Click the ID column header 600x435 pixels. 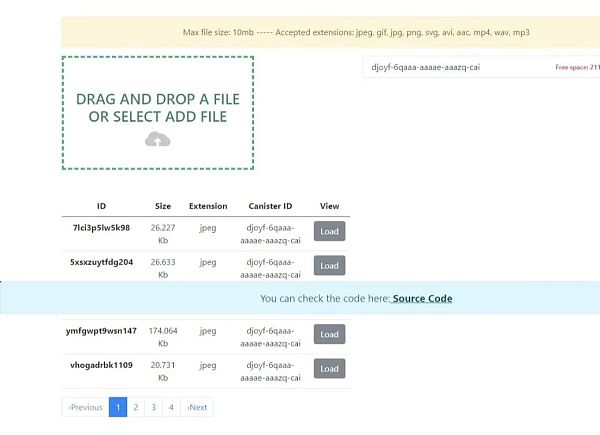coord(101,206)
